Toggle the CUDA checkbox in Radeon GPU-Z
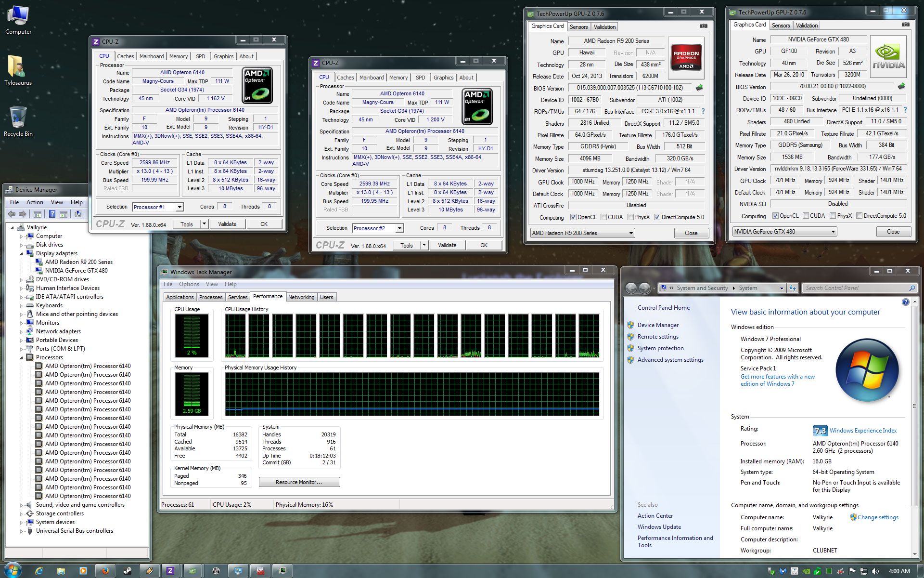The image size is (924, 578). [x=603, y=217]
